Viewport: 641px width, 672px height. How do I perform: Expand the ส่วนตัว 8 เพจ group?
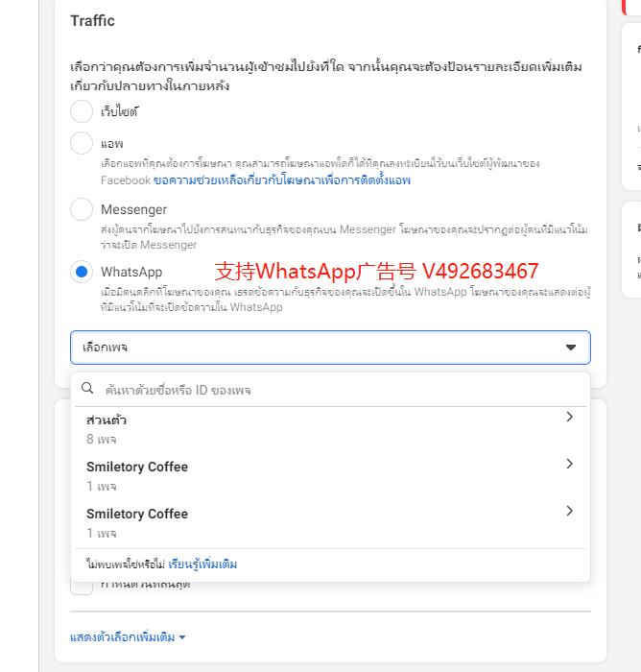(x=330, y=429)
